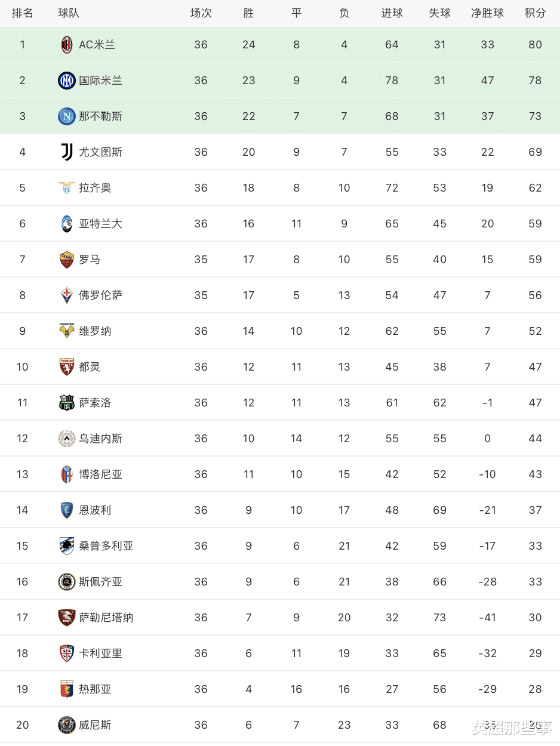This screenshot has height=746, width=560.
Task: Click the AC米兰 team crest icon
Action: pos(67,45)
